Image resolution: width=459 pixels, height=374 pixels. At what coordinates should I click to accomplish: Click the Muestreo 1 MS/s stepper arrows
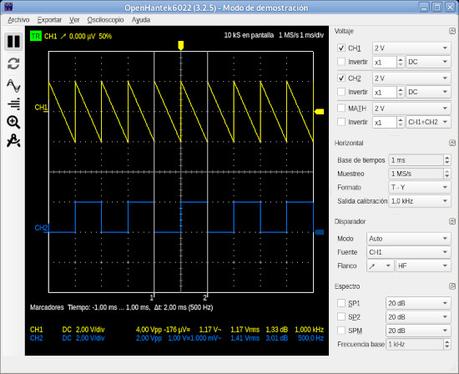point(447,174)
